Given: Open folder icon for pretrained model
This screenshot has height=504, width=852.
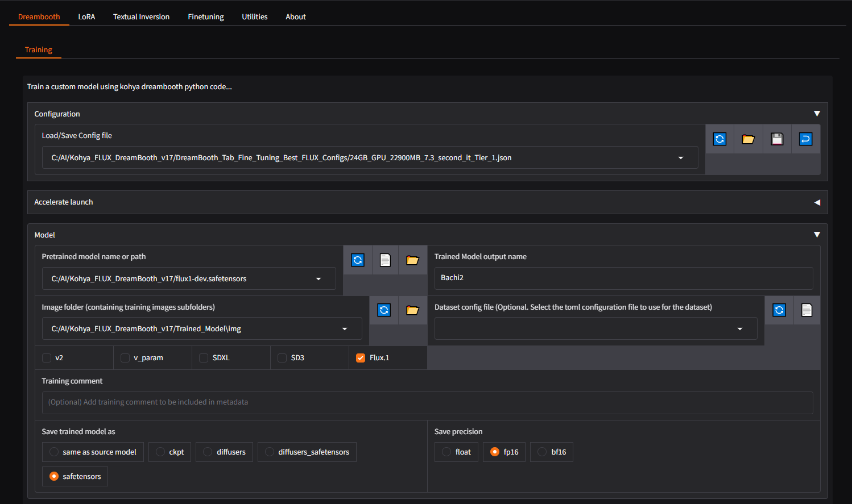Looking at the screenshot, I should (x=412, y=260).
